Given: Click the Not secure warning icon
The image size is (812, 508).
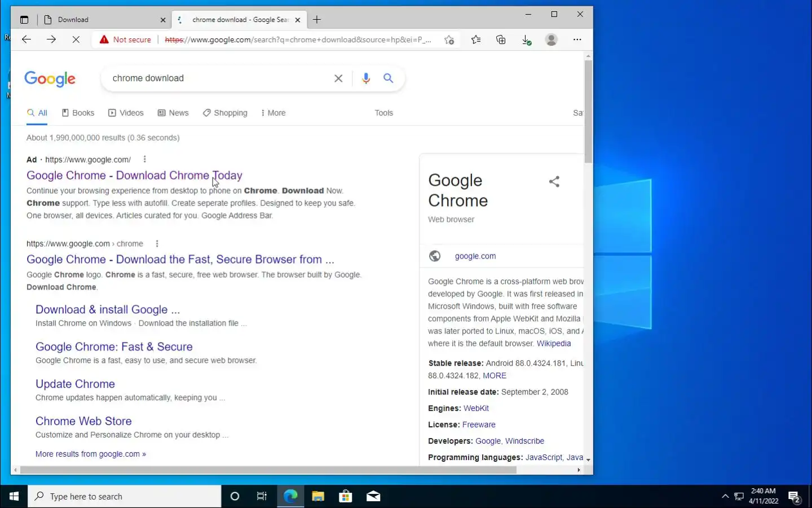Looking at the screenshot, I should (x=104, y=40).
